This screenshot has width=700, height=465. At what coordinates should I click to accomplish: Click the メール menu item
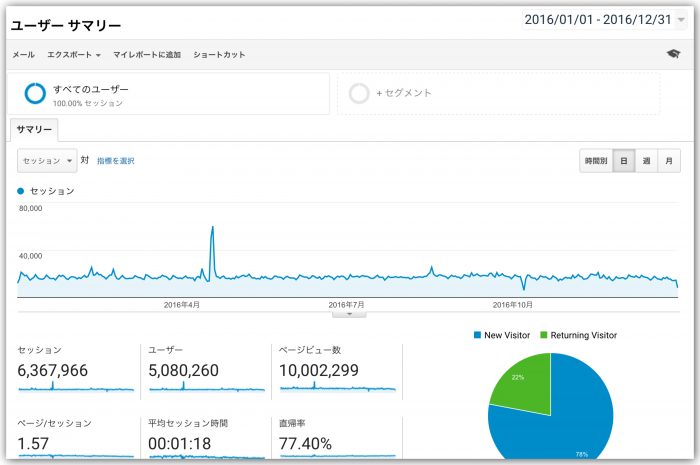[x=23, y=54]
